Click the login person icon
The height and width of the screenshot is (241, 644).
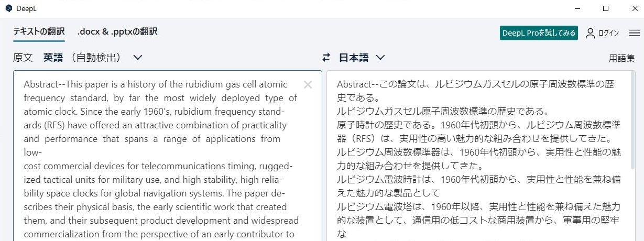pyautogui.click(x=591, y=33)
